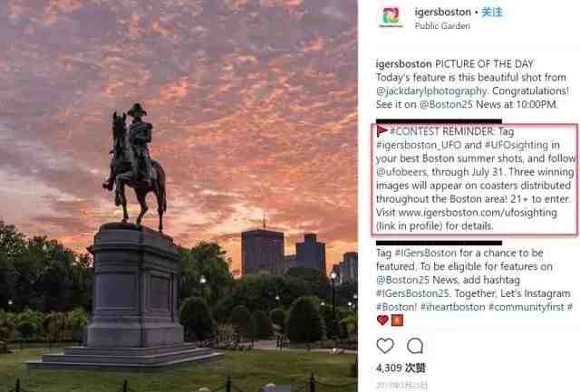Follow igersboston using the 关注 link

coord(491,12)
